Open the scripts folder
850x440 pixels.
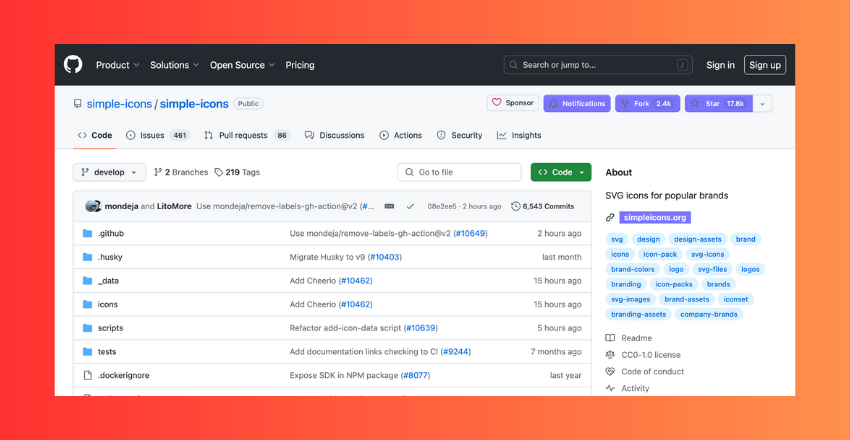click(111, 328)
